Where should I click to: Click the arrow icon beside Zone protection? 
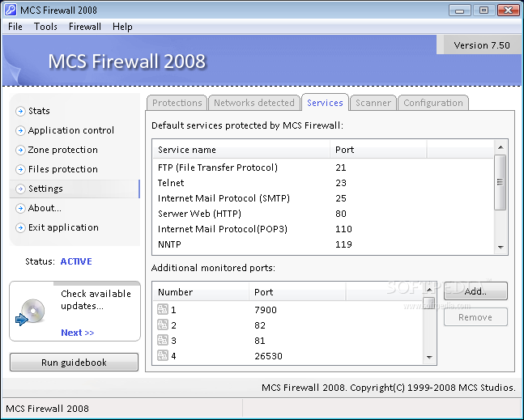20,150
